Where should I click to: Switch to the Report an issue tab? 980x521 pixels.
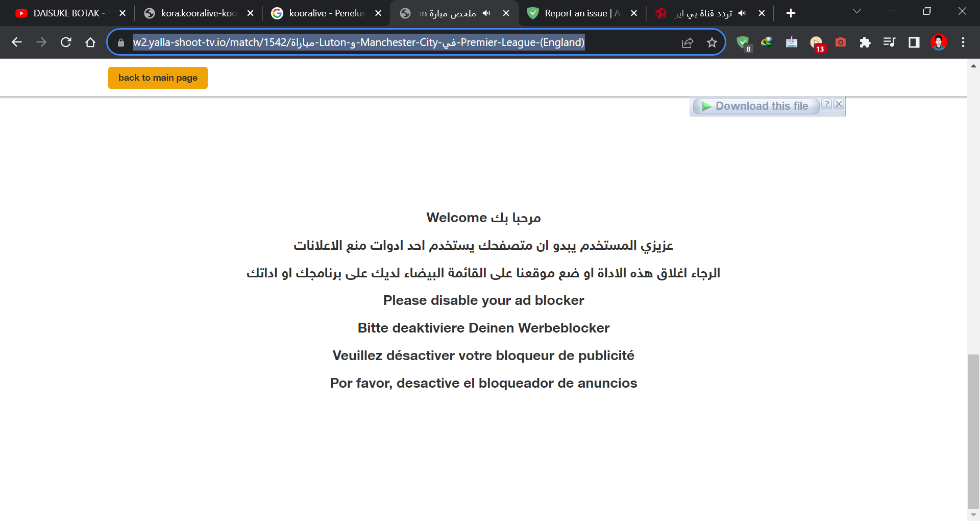(x=577, y=13)
